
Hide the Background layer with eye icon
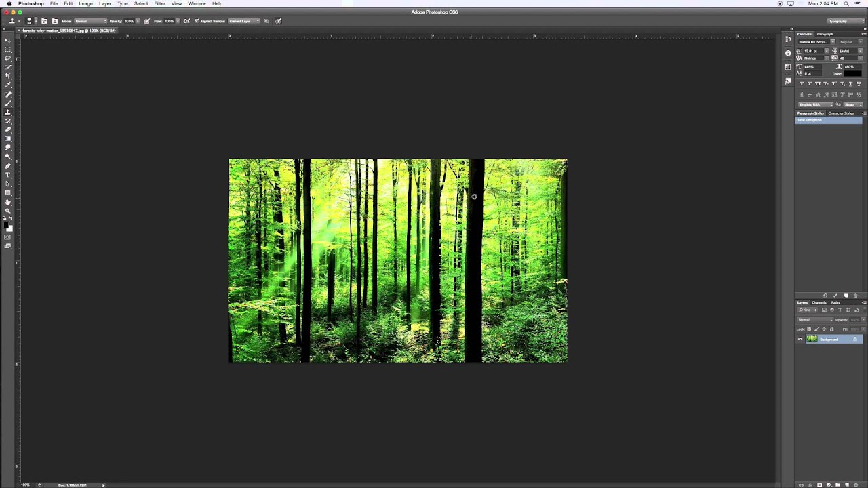pos(800,339)
